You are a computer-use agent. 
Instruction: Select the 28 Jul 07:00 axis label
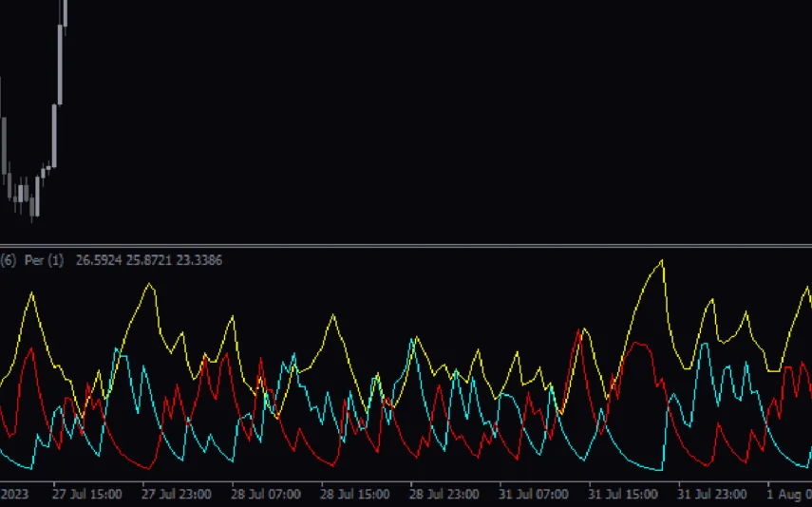pyautogui.click(x=265, y=495)
